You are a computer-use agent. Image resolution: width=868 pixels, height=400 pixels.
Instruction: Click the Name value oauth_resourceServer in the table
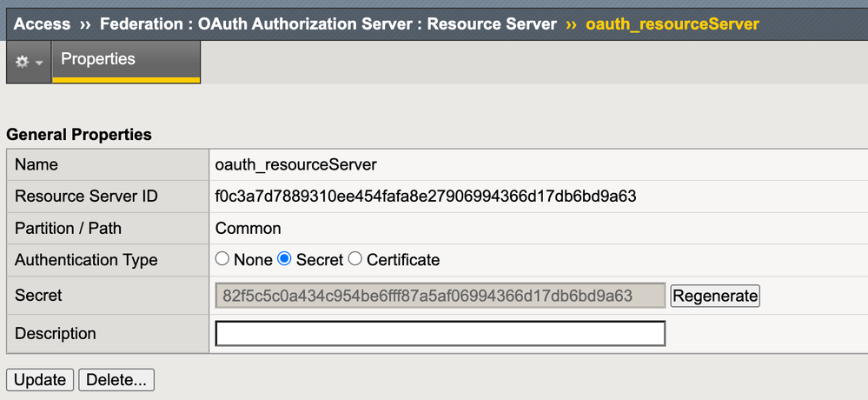(x=295, y=164)
